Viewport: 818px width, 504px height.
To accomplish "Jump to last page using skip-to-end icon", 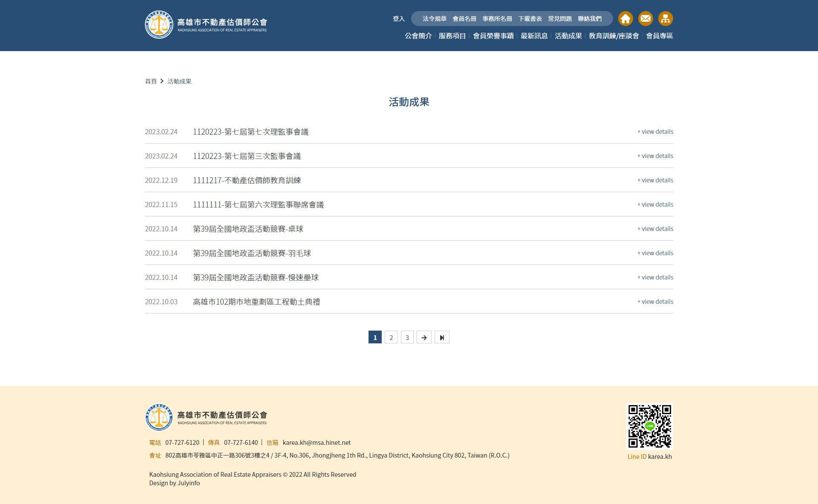I will point(442,337).
